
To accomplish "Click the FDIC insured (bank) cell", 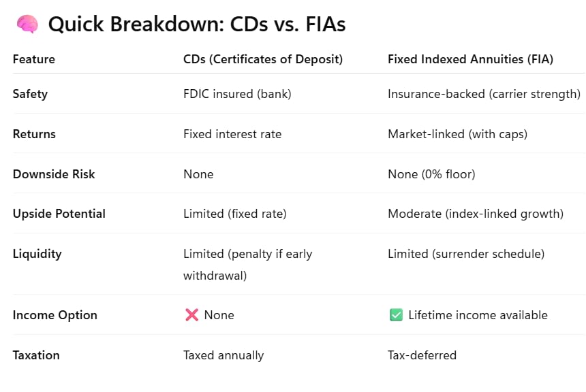I will click(237, 94).
